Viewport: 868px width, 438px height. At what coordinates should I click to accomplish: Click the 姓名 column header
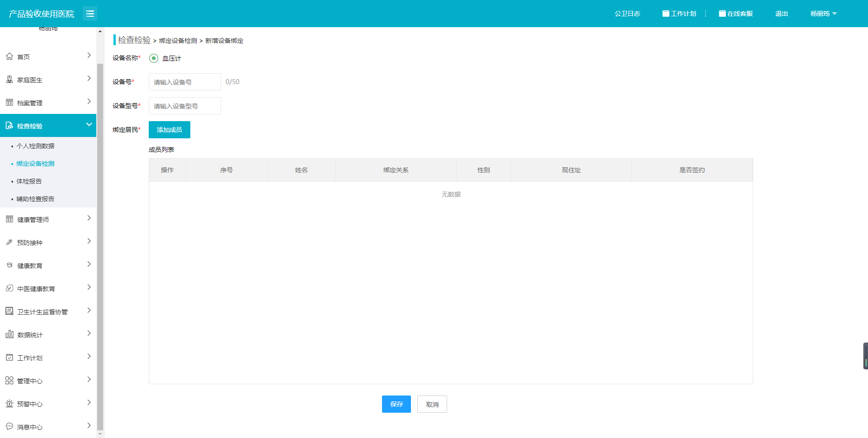[x=302, y=170]
